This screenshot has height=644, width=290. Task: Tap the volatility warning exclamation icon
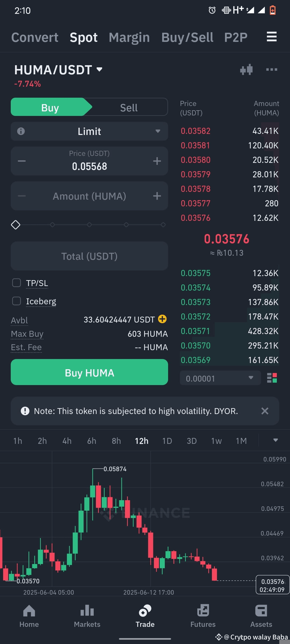(25, 411)
